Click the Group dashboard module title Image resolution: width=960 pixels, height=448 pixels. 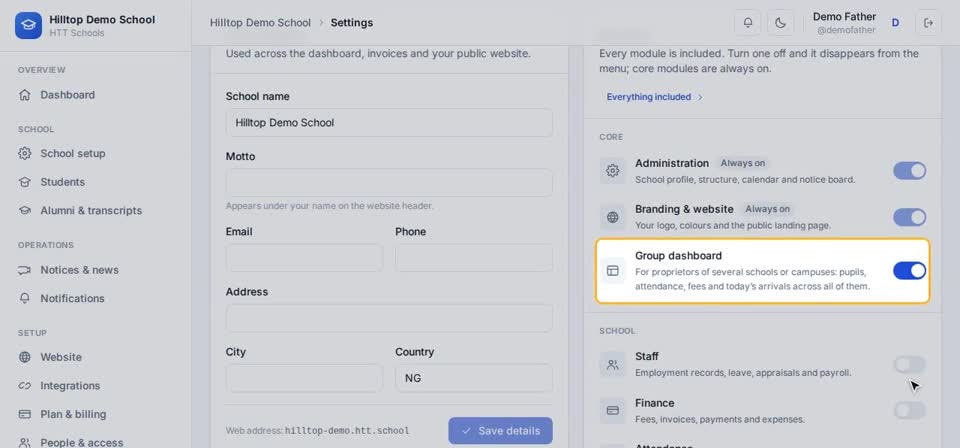678,256
